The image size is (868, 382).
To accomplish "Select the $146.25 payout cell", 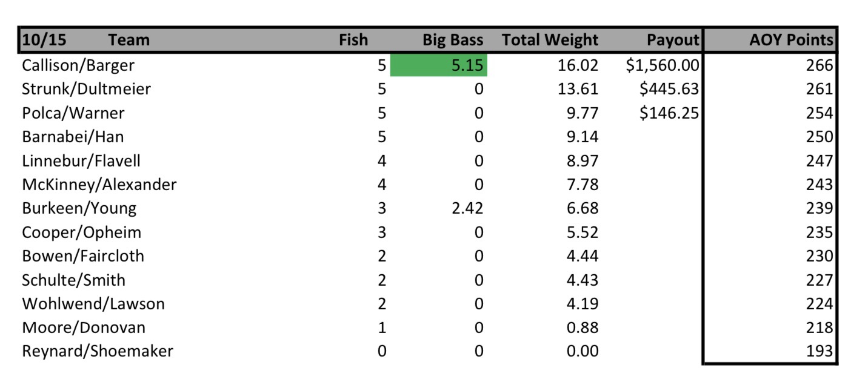I will [x=669, y=113].
